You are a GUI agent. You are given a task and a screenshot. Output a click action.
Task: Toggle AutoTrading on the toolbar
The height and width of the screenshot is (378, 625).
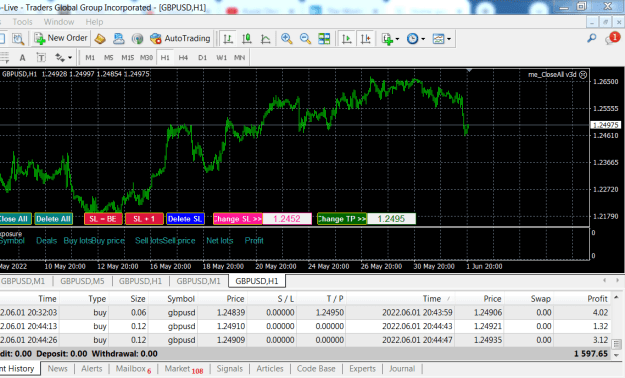pyautogui.click(x=180, y=38)
